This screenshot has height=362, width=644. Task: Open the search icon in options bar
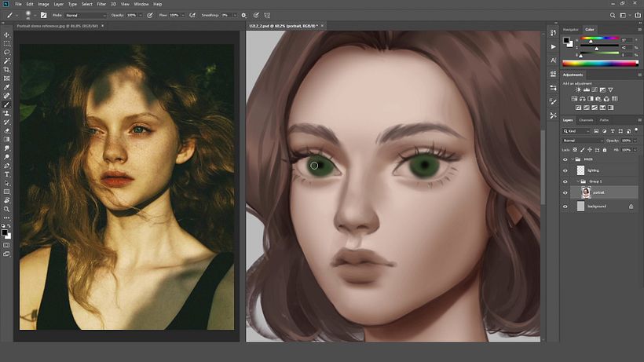(x=613, y=15)
